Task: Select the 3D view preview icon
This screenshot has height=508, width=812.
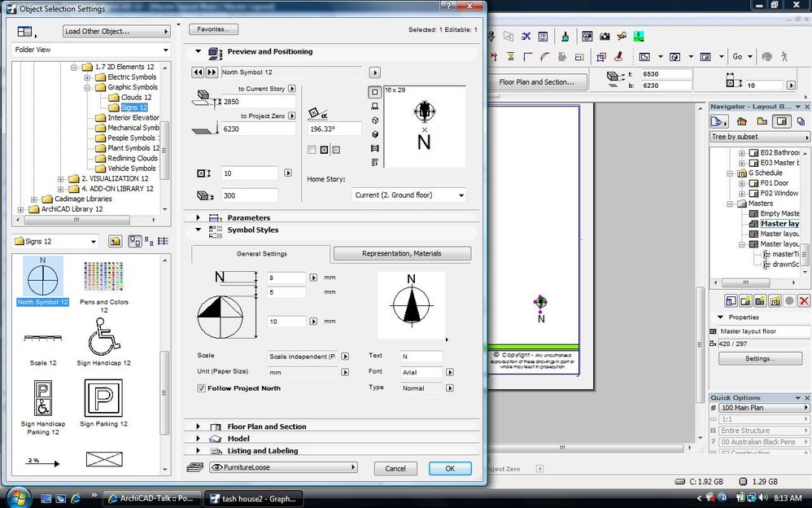Action: [374, 120]
